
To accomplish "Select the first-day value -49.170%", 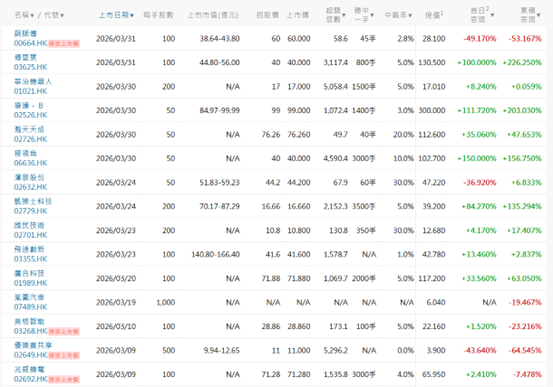I will [480, 39].
